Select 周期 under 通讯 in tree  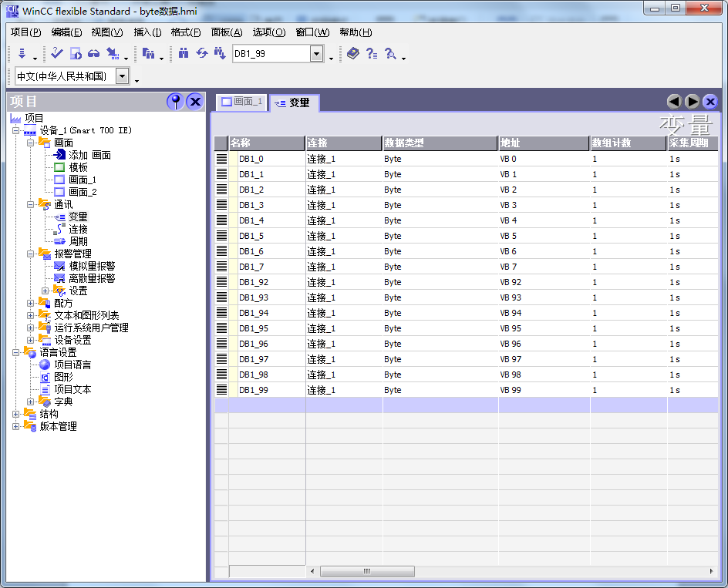click(x=78, y=241)
